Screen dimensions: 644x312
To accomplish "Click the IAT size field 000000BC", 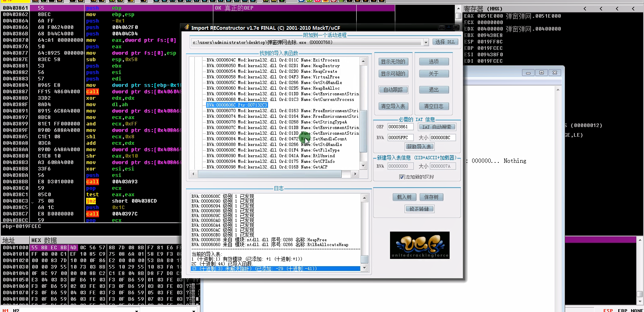I will (x=443, y=138).
